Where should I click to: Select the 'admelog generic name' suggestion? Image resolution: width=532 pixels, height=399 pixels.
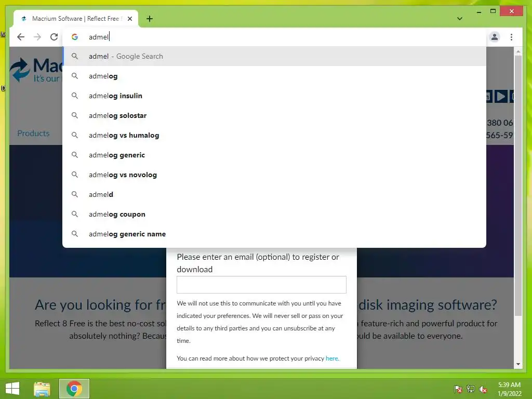click(274, 234)
